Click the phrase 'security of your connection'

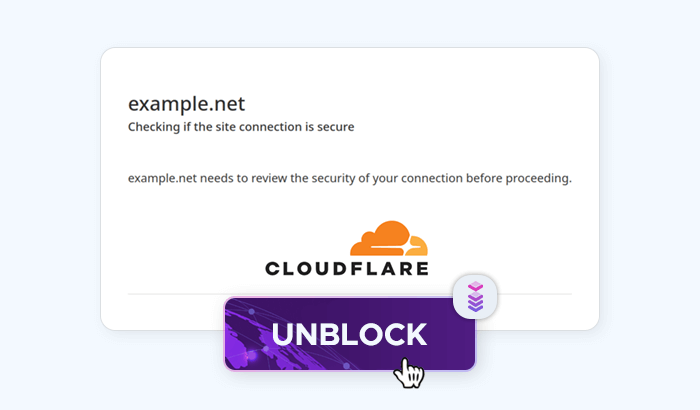click(x=370, y=179)
